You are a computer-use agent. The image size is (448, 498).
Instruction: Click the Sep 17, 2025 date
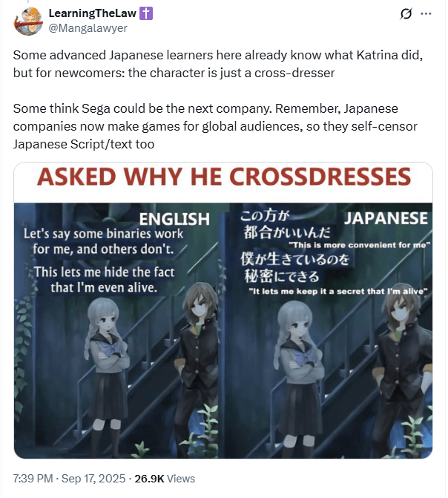pos(93,478)
